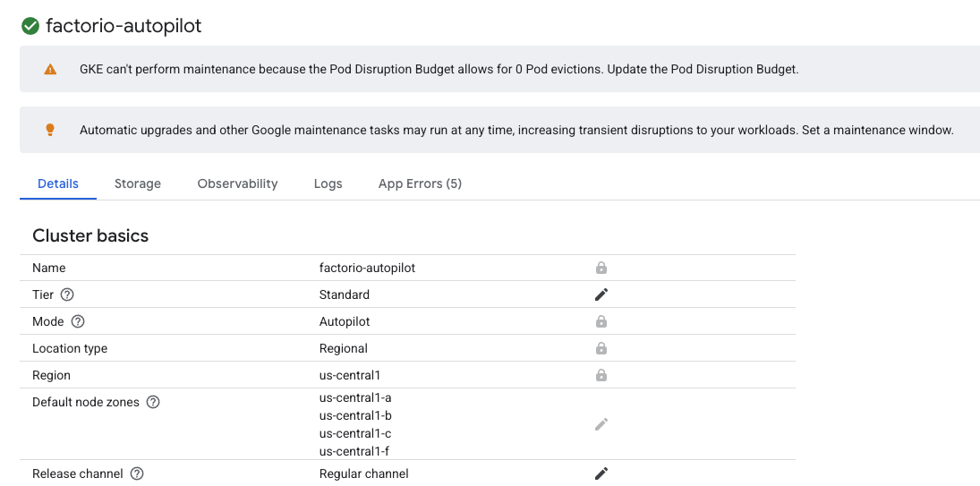Select the us-central1 region value

point(349,375)
